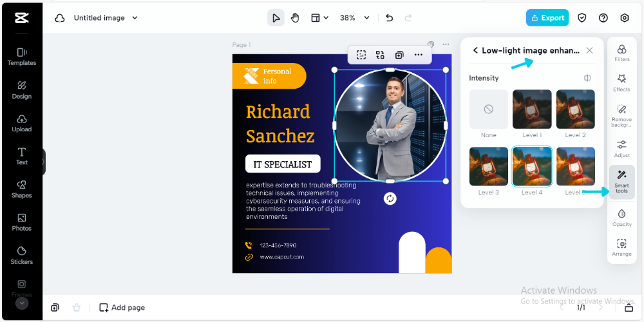This screenshot has height=322, width=644.
Task: Open the 38% zoom level dropdown
Action: [354, 18]
